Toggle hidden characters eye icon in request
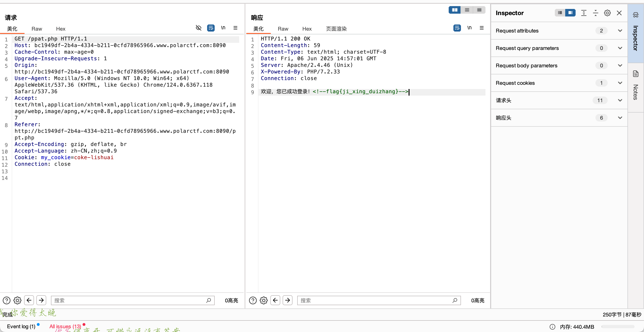This screenshot has width=644, height=332. point(198,28)
